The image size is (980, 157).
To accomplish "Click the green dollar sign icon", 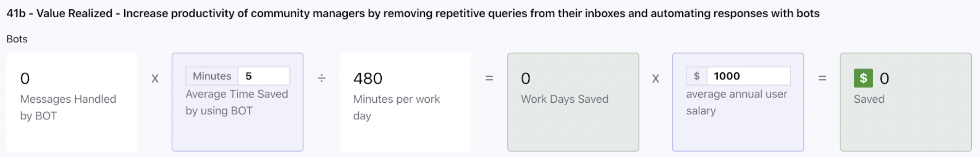I will tap(863, 78).
